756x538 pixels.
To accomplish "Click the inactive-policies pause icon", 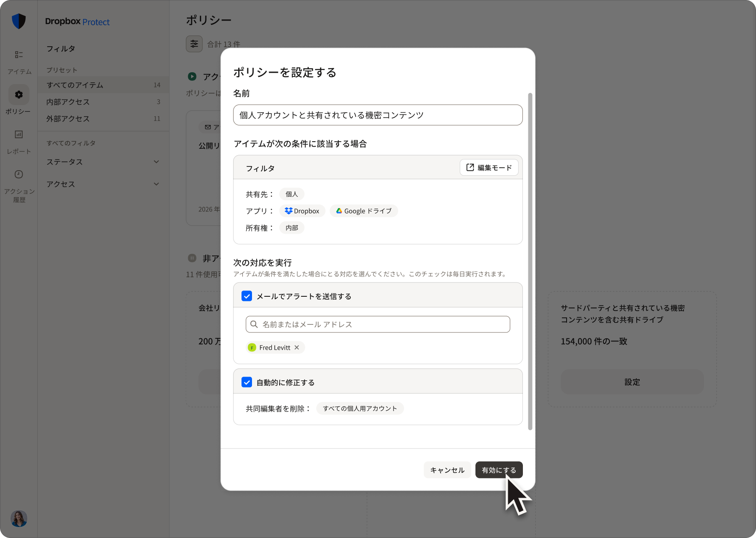I will point(192,258).
